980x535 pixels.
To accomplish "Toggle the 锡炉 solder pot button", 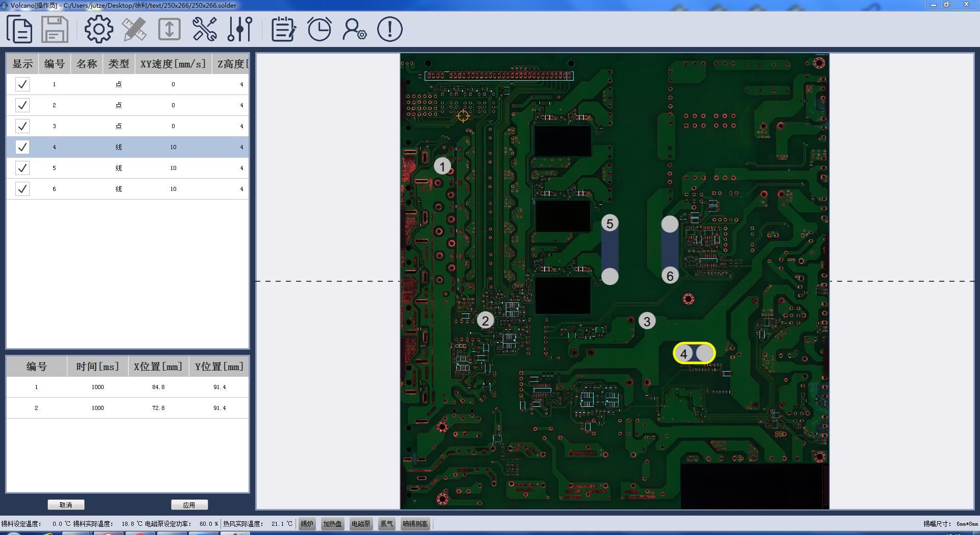I will tap(307, 524).
